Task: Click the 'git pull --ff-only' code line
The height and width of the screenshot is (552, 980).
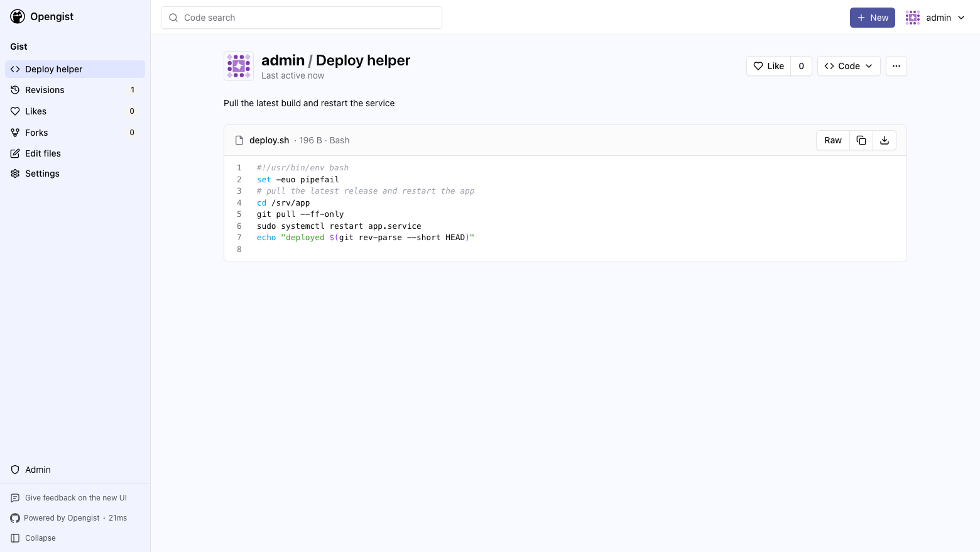Action: 300,214
